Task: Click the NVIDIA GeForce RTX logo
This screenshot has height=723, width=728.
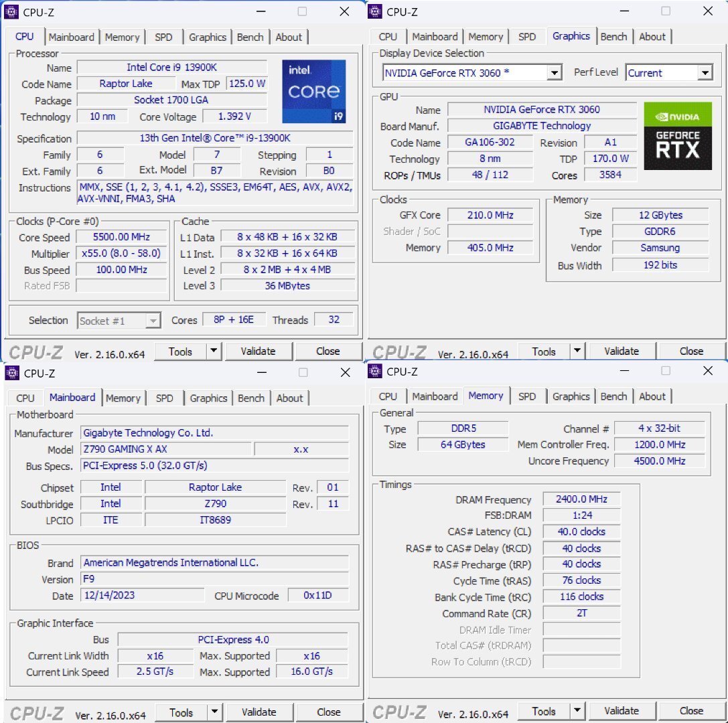Action: click(x=677, y=135)
